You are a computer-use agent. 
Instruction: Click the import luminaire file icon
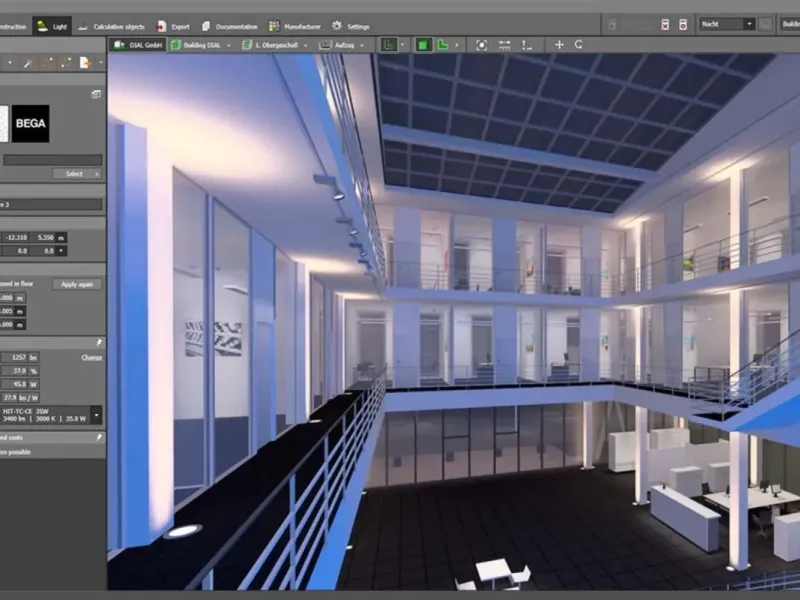click(x=85, y=63)
